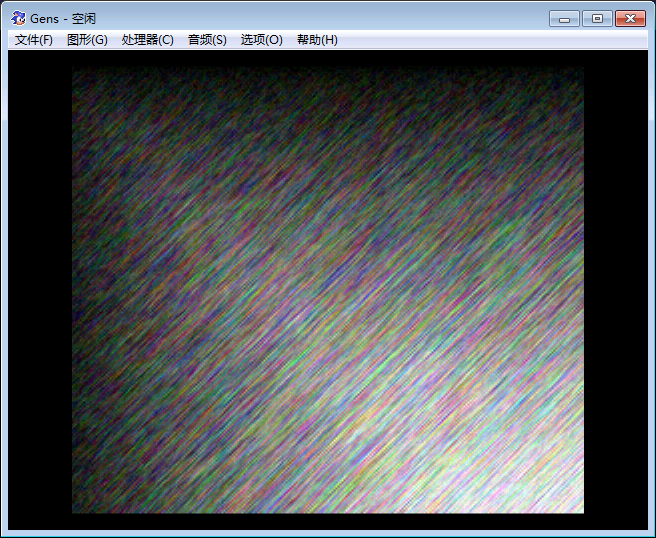Click the Gens app icon in title bar
656x538 pixels.
[18, 19]
